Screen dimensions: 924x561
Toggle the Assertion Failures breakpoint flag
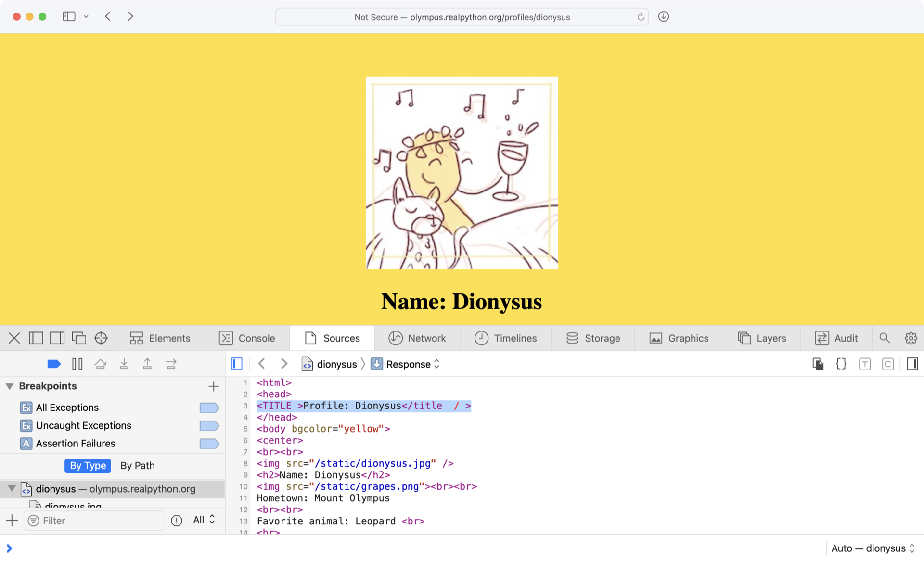coord(209,443)
